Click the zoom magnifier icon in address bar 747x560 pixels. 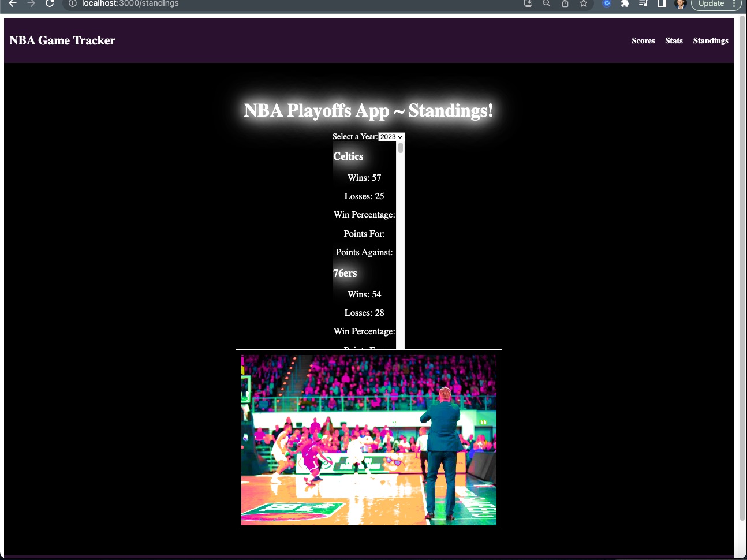[x=546, y=3]
